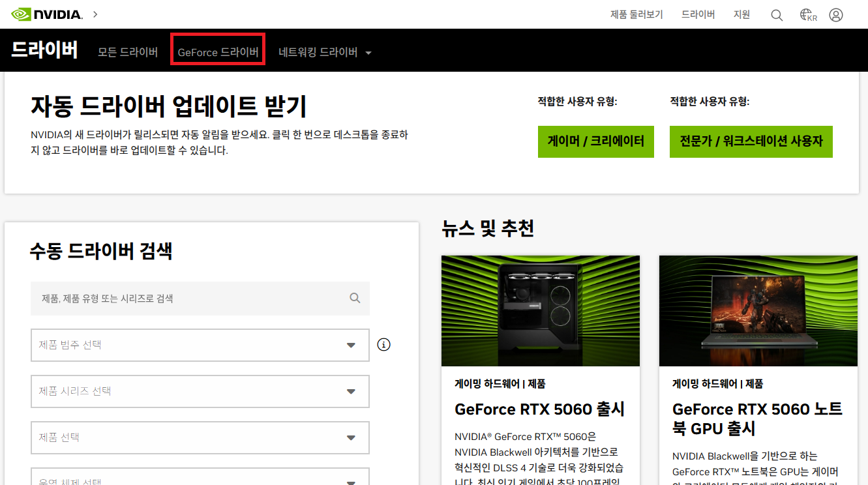The image size is (868, 485).
Task: Select the 모든 드라이버 tab
Action: pos(128,52)
